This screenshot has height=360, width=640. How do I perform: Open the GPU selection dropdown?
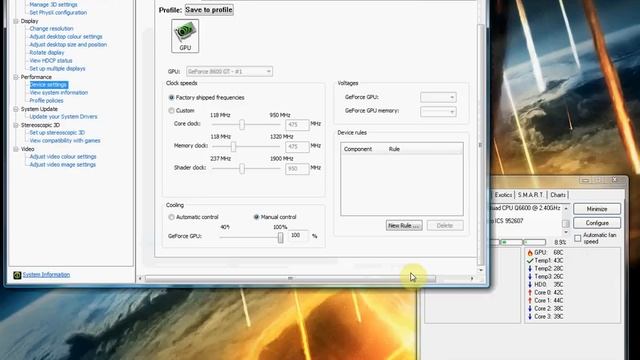[229, 71]
